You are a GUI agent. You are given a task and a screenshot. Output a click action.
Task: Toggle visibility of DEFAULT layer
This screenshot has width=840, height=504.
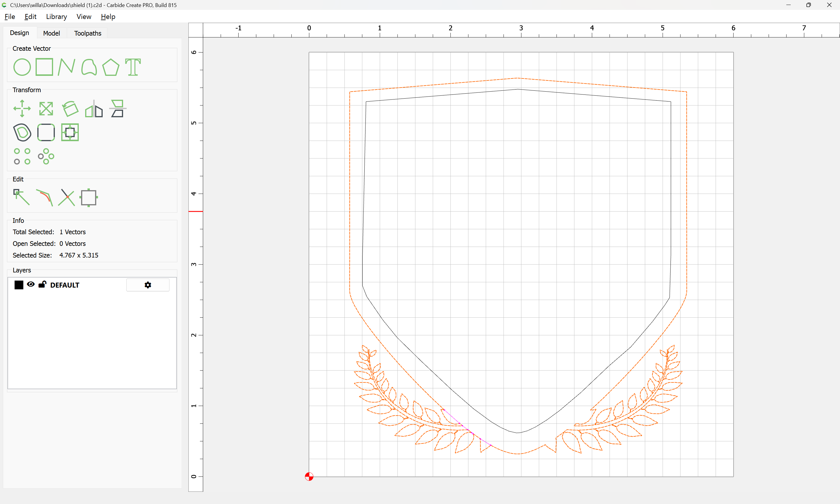31,284
